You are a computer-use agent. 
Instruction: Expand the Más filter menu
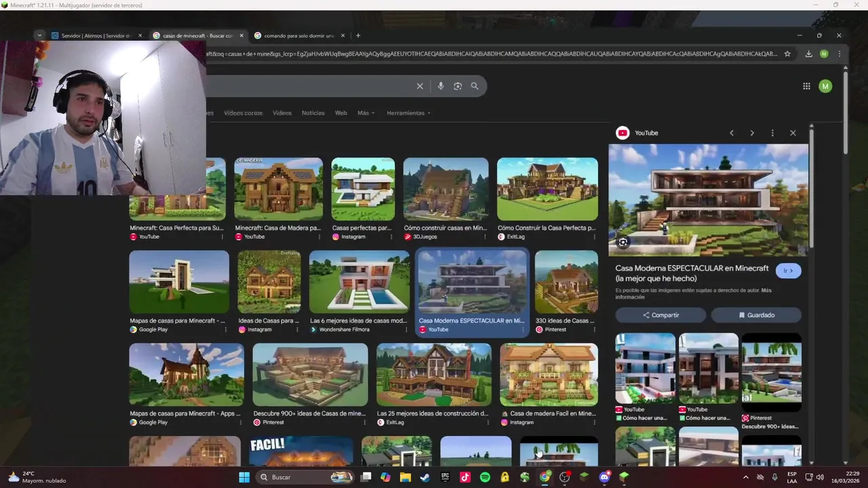pos(366,113)
